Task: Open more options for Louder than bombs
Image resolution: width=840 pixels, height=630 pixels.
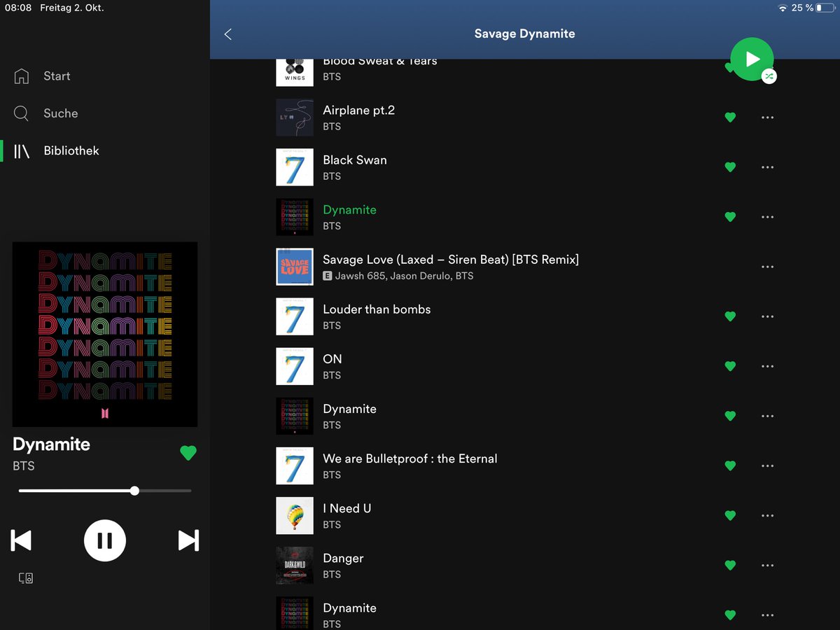Action: click(x=767, y=316)
